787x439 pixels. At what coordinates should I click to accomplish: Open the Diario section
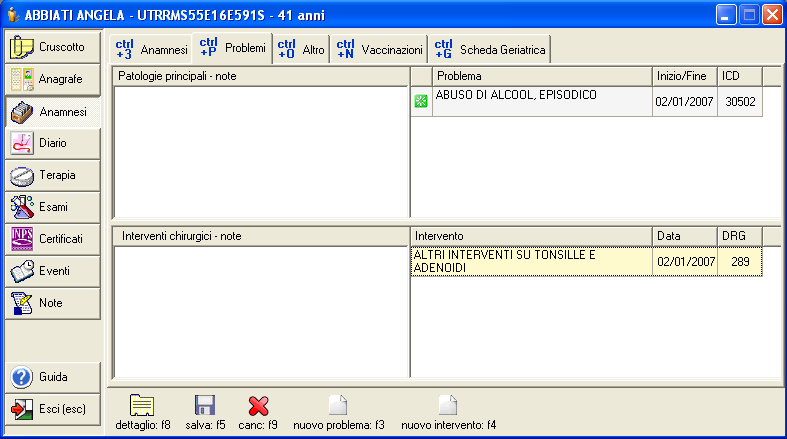[x=53, y=144]
